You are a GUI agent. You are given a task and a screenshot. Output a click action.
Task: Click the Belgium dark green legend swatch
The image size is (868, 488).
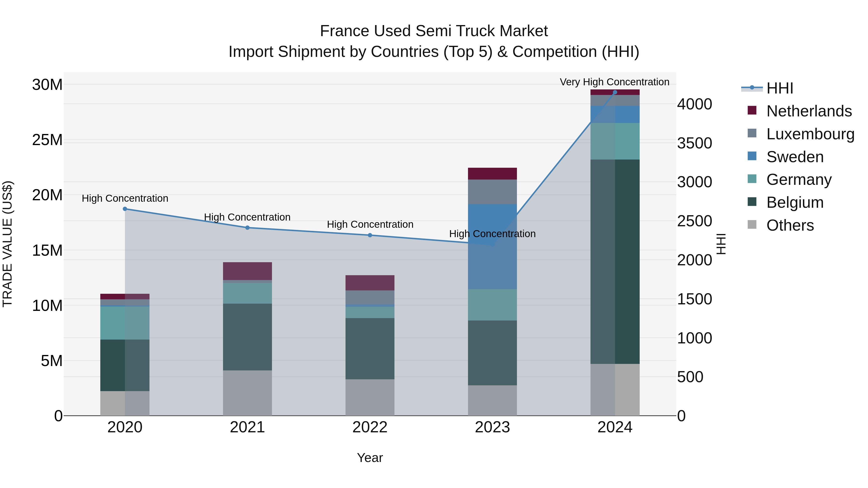click(752, 202)
